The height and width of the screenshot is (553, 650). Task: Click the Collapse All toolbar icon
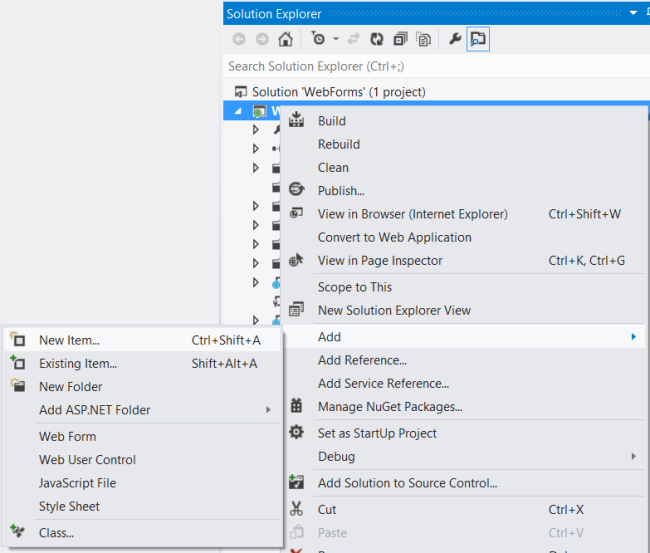point(401,39)
